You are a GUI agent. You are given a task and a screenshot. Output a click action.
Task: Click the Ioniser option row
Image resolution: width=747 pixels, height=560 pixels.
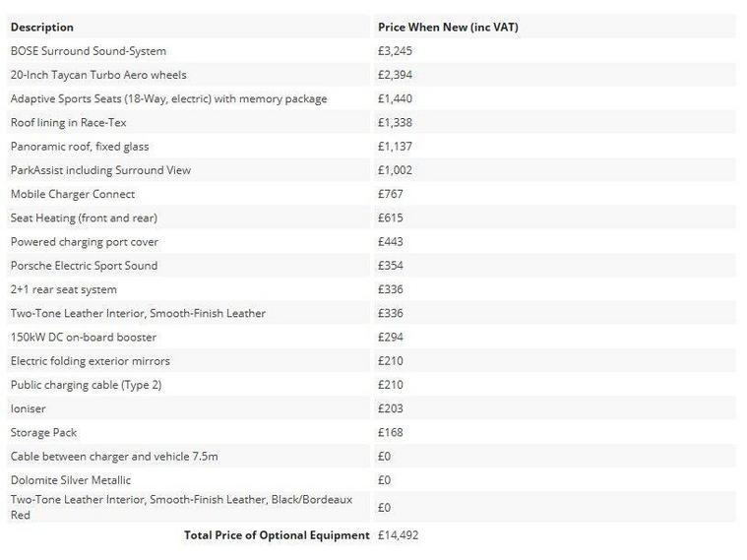pyautogui.click(x=29, y=408)
